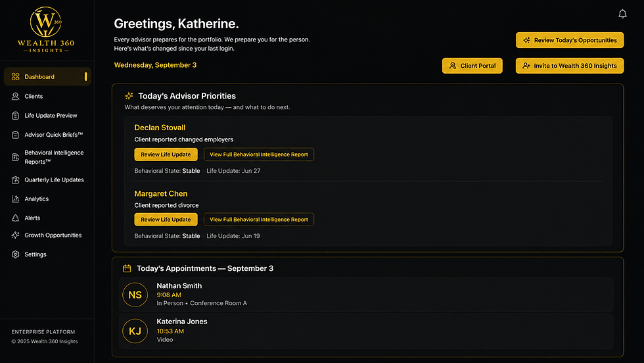644x363 pixels.
Task: Click Review Today's Opportunities button
Action: (570, 40)
